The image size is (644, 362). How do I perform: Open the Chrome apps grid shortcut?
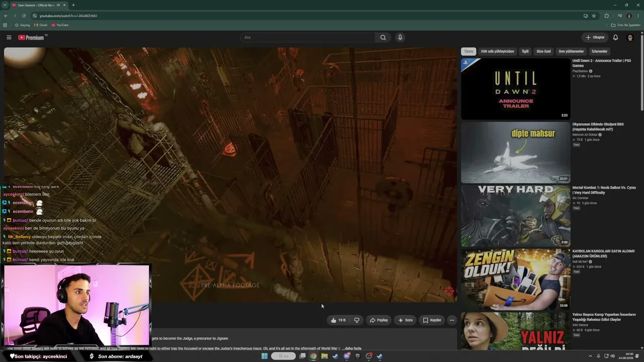click(x=5, y=25)
